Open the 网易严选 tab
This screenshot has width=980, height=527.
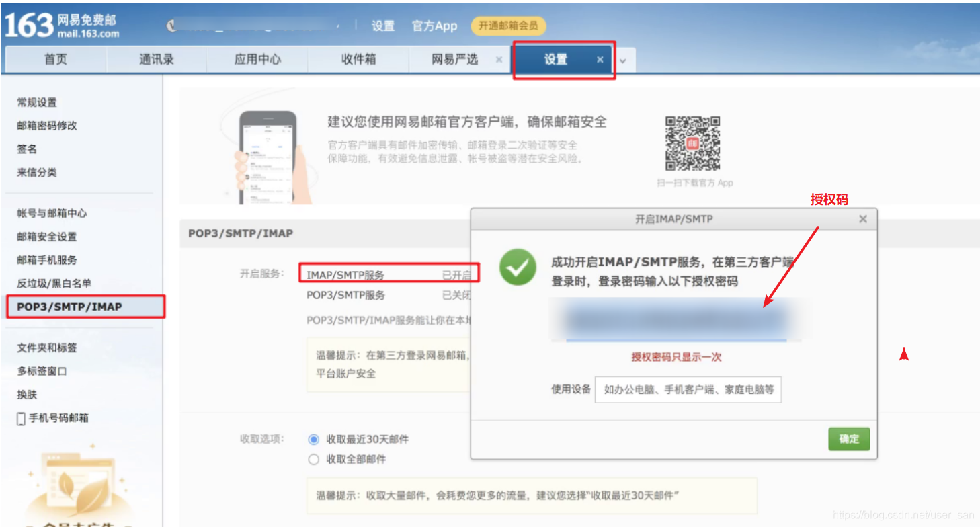(x=455, y=59)
